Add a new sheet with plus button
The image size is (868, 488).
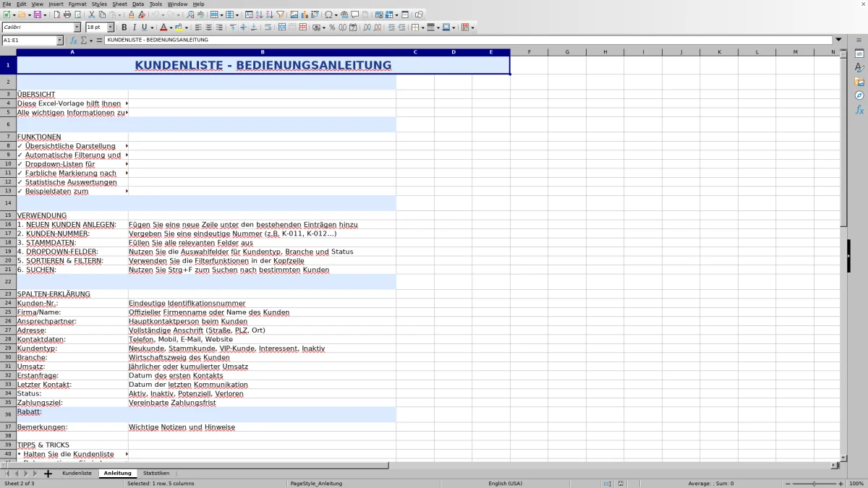tap(48, 474)
